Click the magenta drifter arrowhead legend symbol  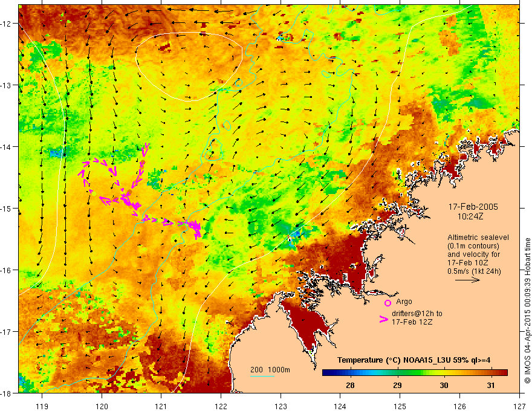383,319
